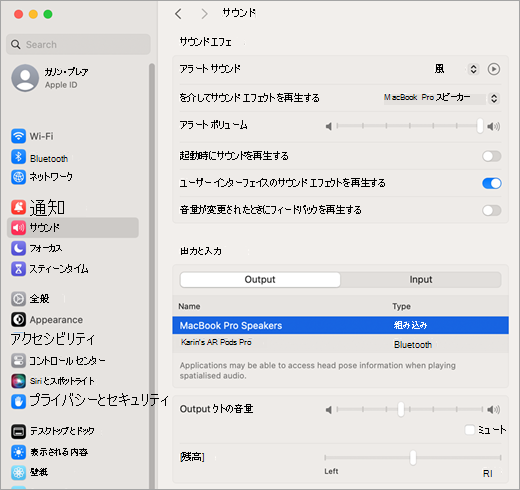
Task: Go forward with the right chevron
Action: click(204, 14)
